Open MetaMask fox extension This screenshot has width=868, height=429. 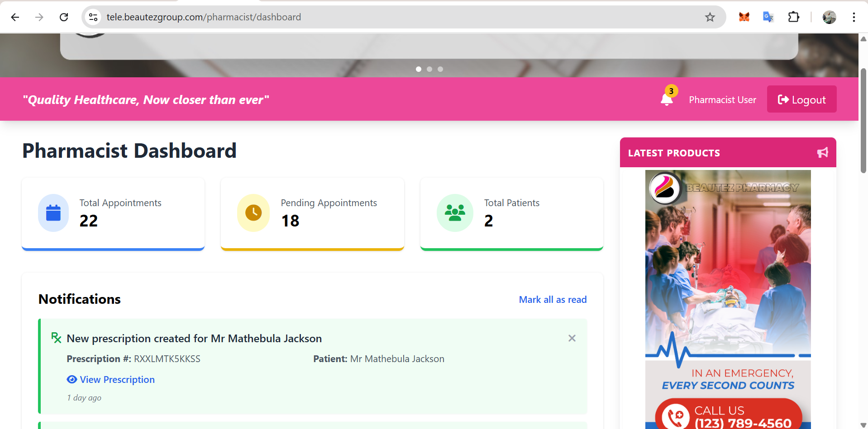click(744, 17)
